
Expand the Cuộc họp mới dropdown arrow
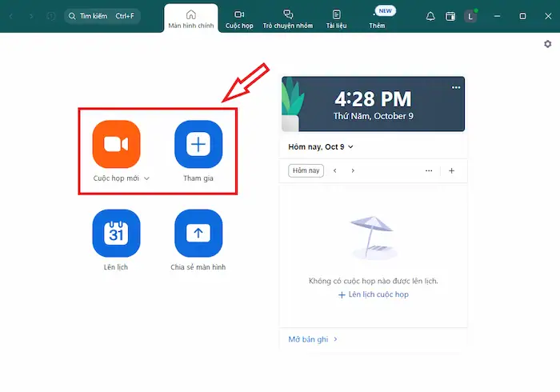(x=146, y=178)
